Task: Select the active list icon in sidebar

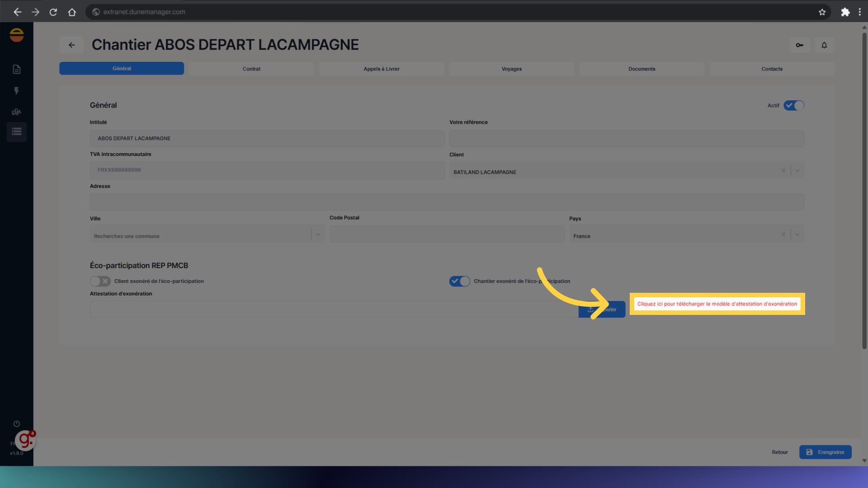Action: click(x=16, y=132)
